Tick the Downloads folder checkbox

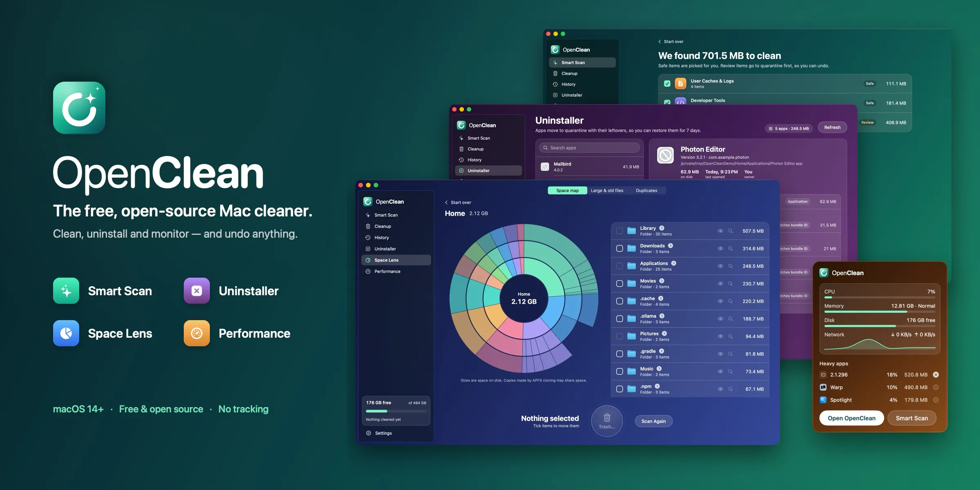619,248
